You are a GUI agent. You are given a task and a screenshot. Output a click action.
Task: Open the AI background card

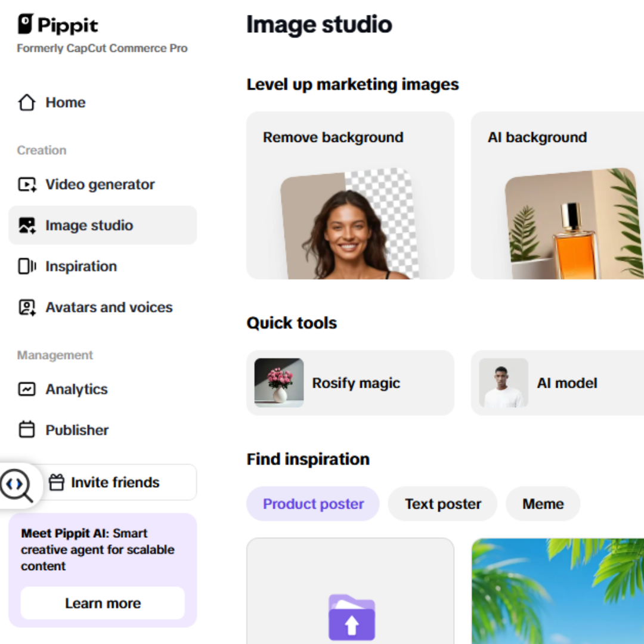click(558, 196)
